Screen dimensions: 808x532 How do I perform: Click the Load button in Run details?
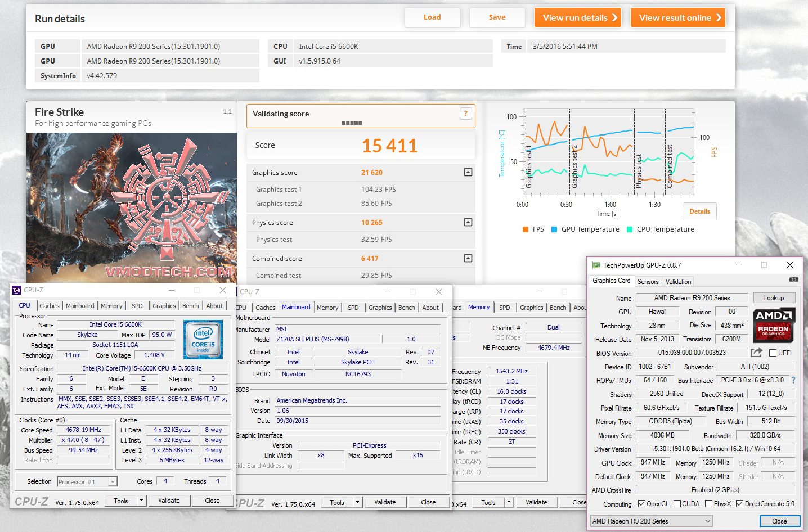click(x=432, y=17)
